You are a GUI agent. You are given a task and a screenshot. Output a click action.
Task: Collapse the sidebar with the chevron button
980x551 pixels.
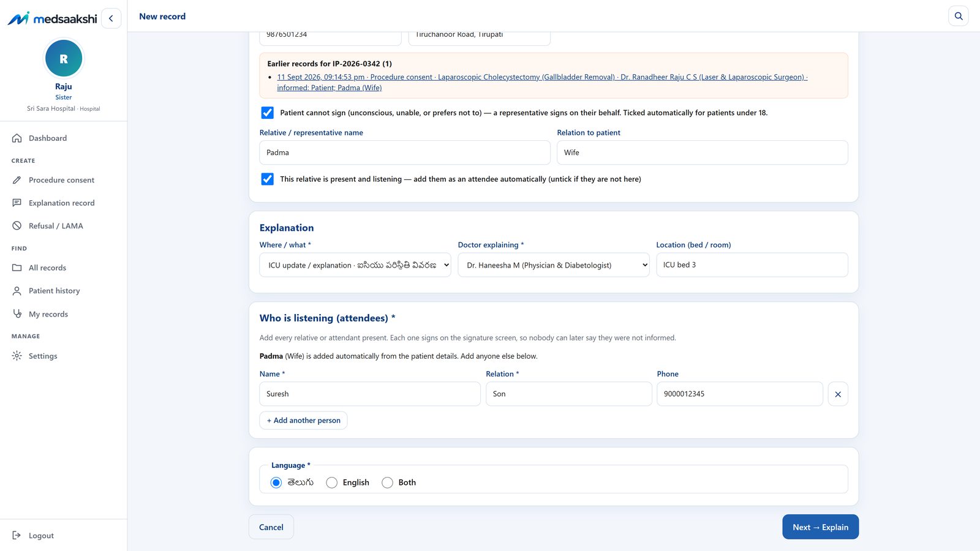tap(111, 18)
